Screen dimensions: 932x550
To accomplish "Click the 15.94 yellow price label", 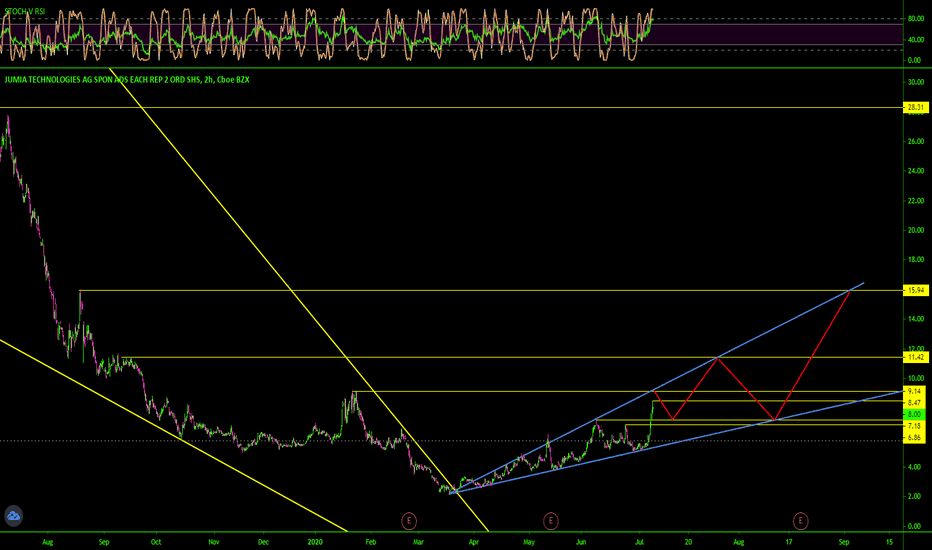I will (x=915, y=290).
